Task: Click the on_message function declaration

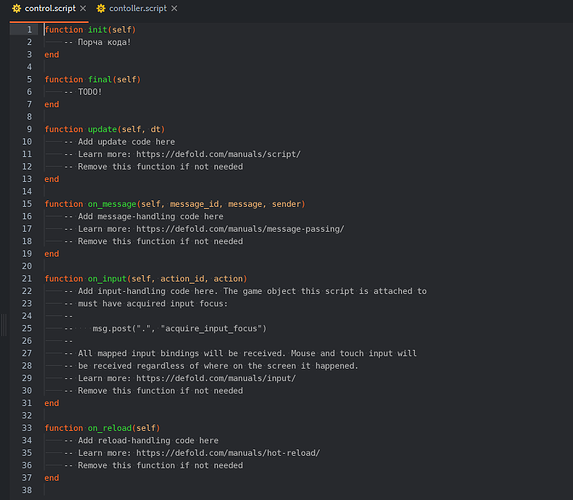Action: click(175, 204)
